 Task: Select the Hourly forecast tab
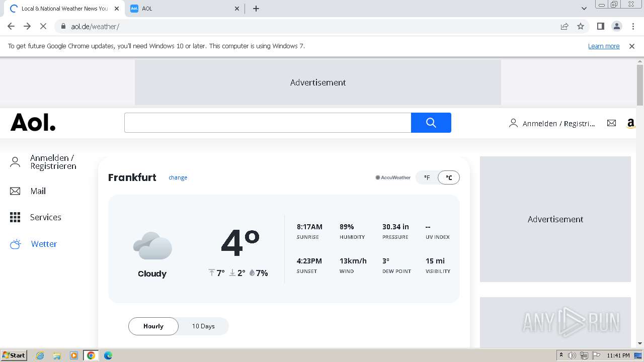coord(153,326)
